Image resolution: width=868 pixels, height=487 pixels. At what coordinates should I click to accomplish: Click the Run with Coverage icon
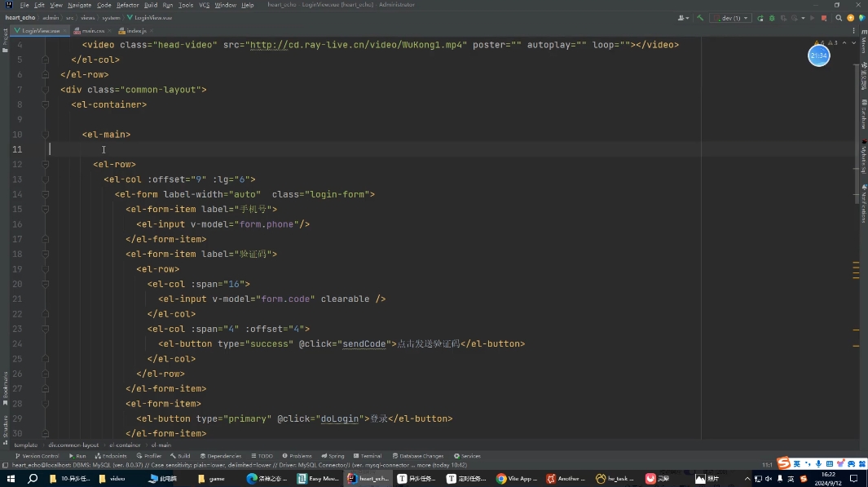coord(783,18)
